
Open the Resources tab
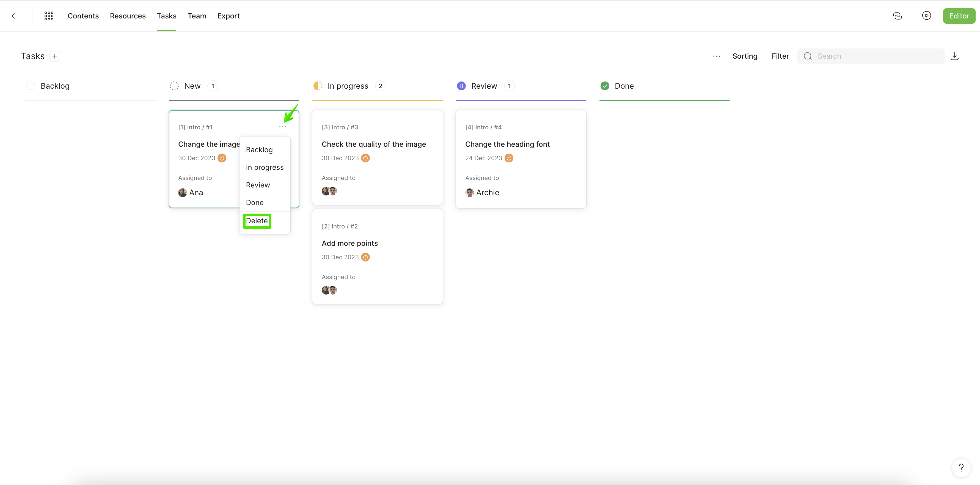tap(127, 16)
